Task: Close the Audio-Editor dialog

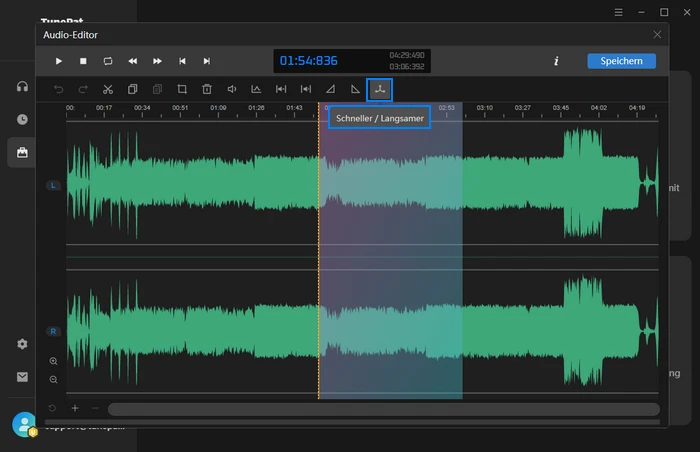Action: coord(657,35)
